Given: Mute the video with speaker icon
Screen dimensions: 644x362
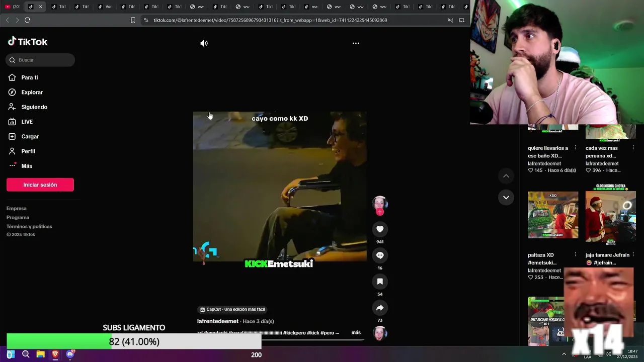Looking at the screenshot, I should tap(204, 43).
